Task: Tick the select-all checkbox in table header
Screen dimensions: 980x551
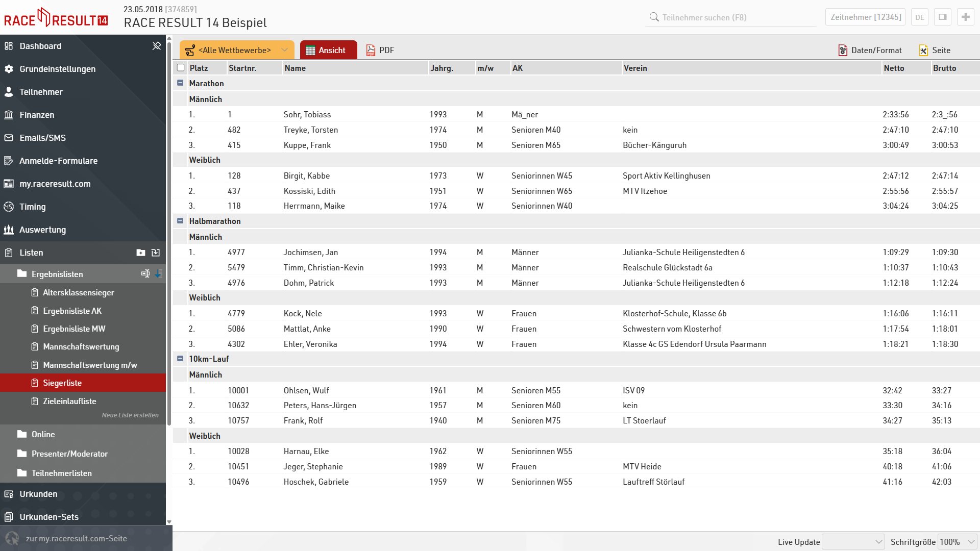Action: (x=181, y=68)
